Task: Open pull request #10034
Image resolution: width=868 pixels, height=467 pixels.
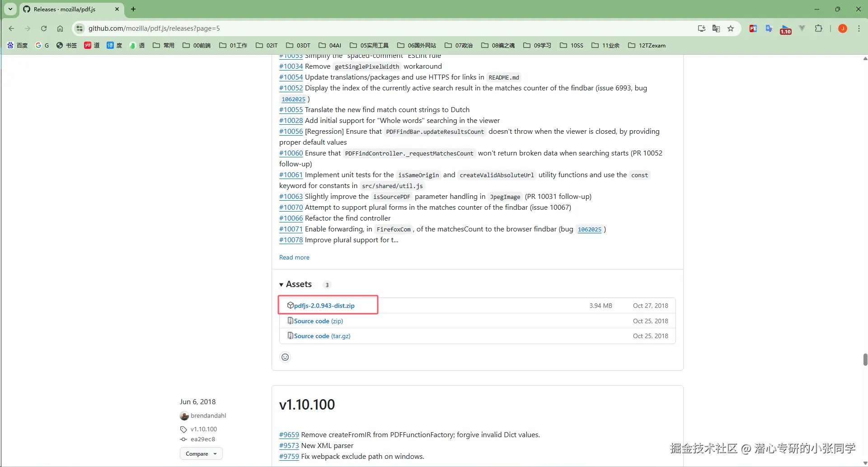Action: 291,66
